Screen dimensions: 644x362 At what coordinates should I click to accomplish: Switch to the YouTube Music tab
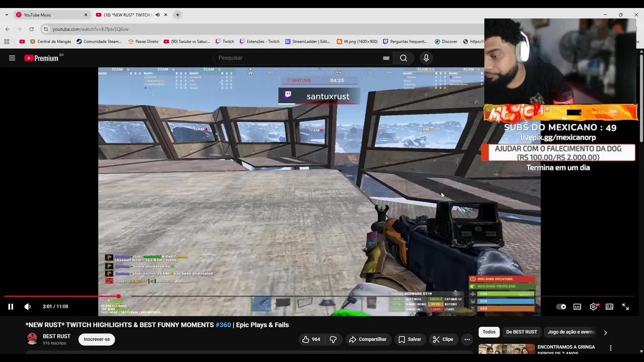coord(50,15)
